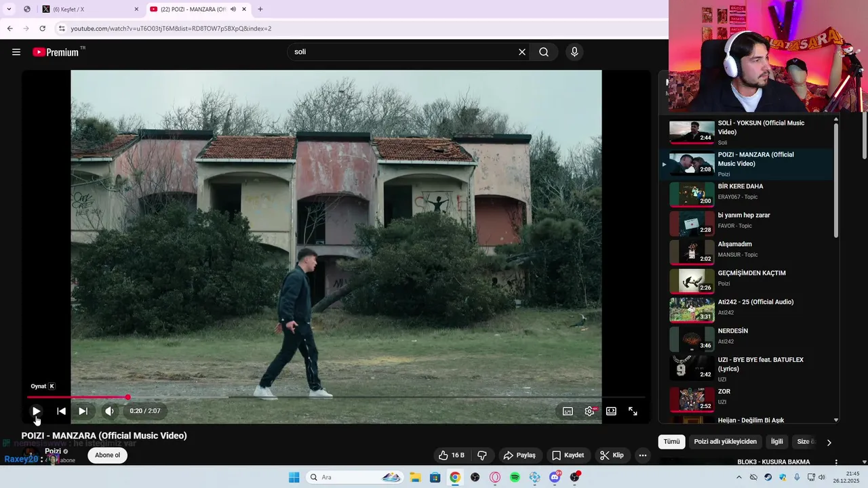Show more filter chips with right arrow
Image resolution: width=868 pixels, height=488 pixels.
(829, 443)
